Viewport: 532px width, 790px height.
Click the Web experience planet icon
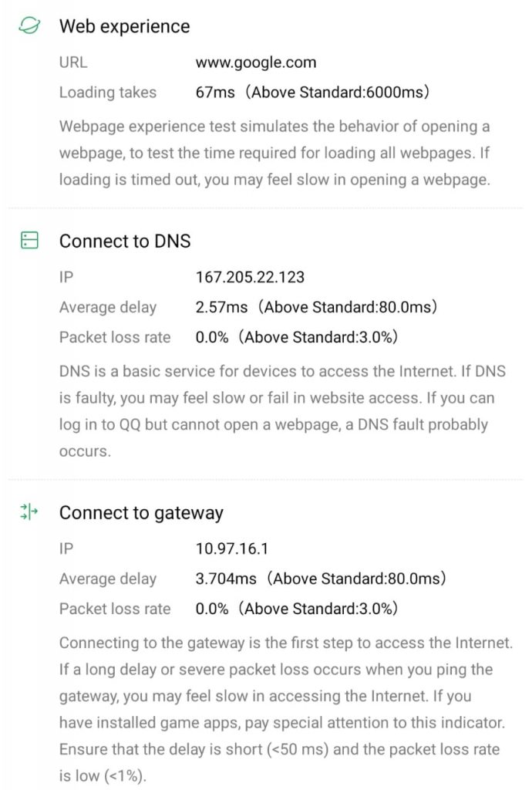pos(29,26)
